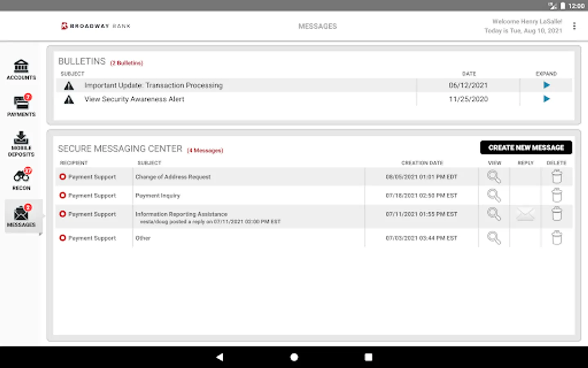Viewport: 588px width, 368px height.
Task: Click the creation date 08/05/2021 01:01 PM
Action: [421, 177]
